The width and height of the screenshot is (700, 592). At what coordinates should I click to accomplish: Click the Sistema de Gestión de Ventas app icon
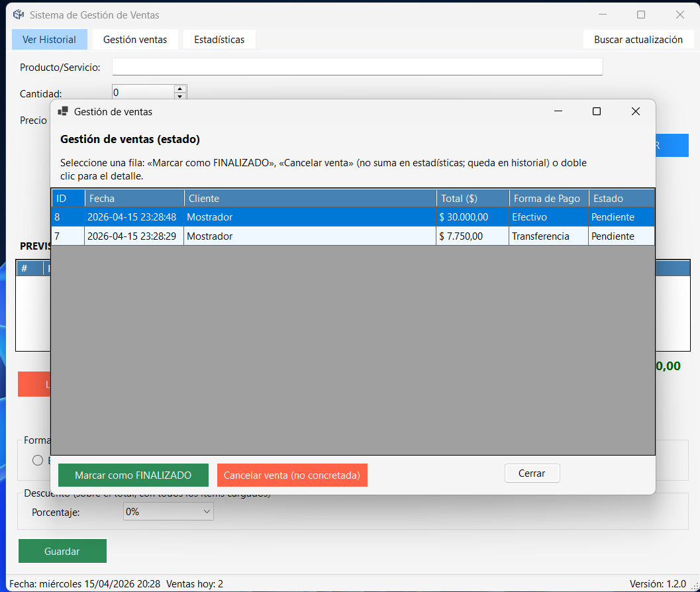coord(19,15)
